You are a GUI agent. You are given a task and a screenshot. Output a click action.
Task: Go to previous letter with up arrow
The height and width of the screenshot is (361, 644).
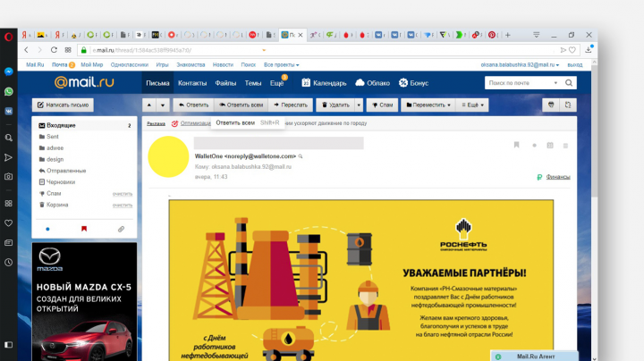click(149, 105)
